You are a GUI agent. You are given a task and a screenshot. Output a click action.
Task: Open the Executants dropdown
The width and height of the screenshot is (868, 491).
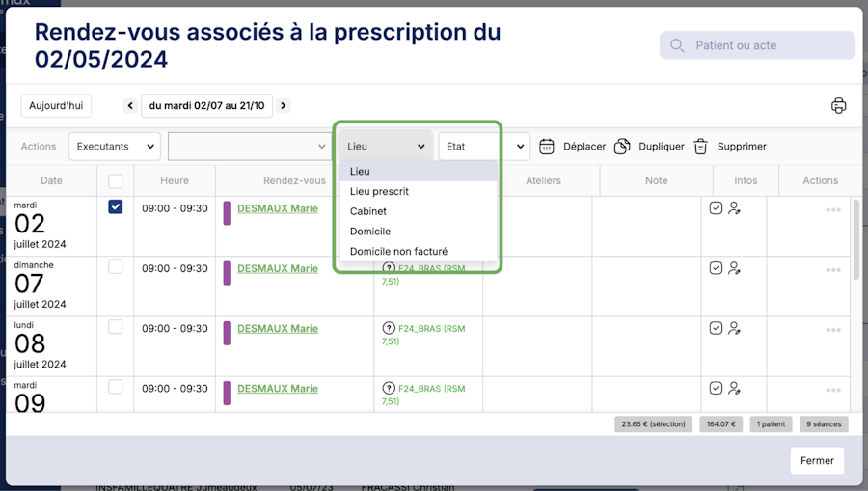(x=114, y=147)
